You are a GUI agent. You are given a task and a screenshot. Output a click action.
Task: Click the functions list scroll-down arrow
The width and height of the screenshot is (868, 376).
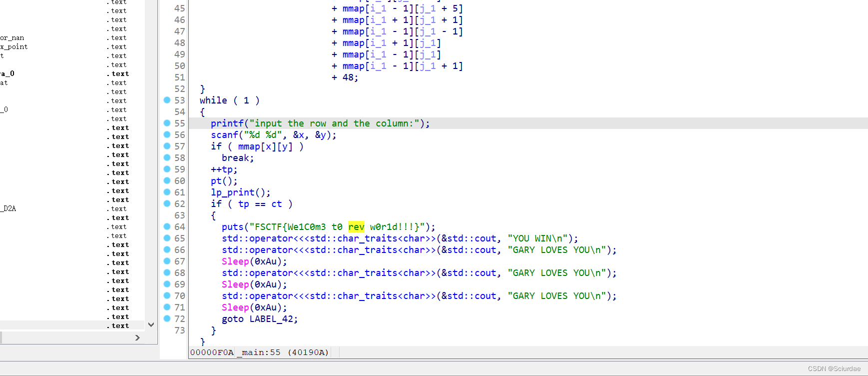click(151, 324)
